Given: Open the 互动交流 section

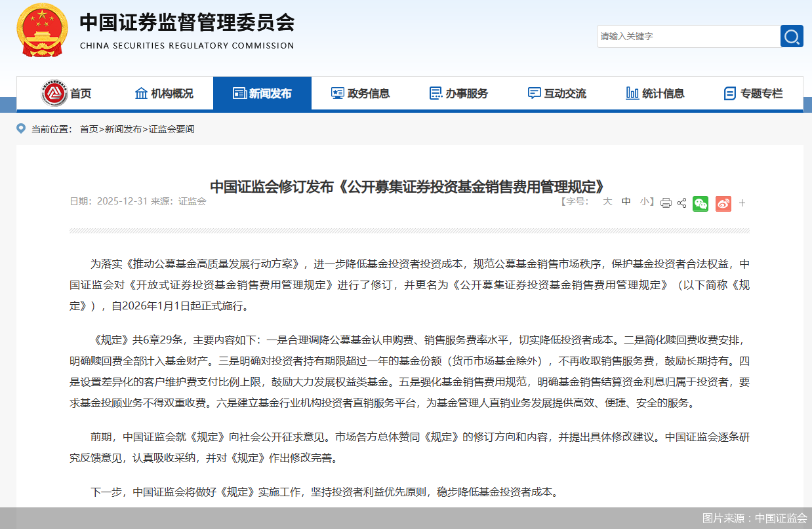Looking at the screenshot, I should [x=557, y=93].
